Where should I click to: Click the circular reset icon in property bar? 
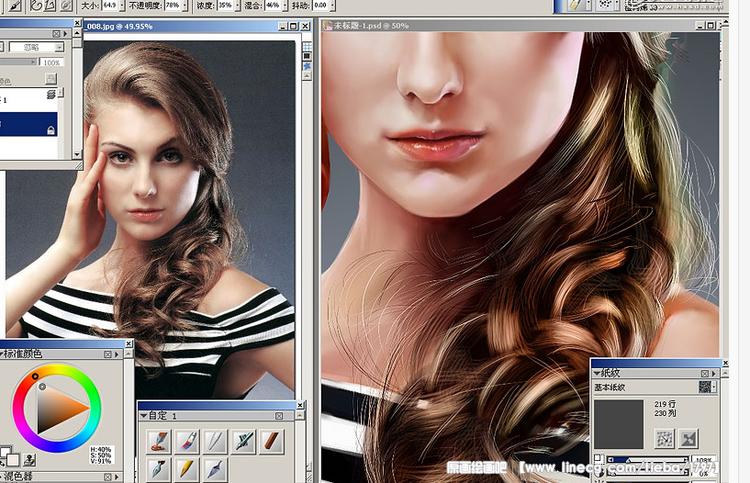coord(66,5)
